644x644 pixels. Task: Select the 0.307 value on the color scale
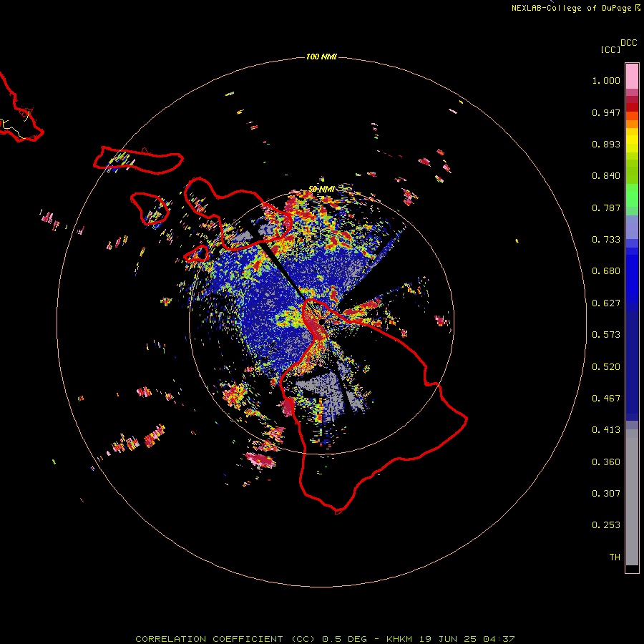pyautogui.click(x=606, y=494)
